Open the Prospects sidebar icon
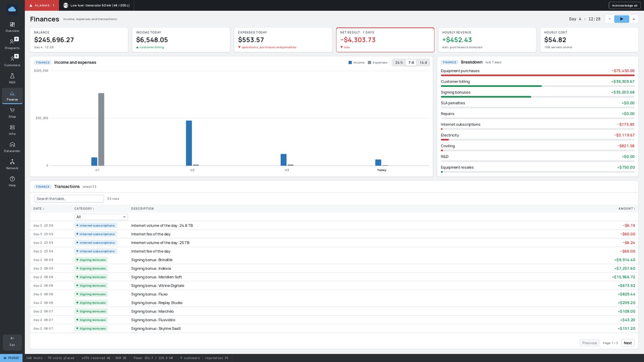Screen dimensions: 644x362 [x=12, y=44]
